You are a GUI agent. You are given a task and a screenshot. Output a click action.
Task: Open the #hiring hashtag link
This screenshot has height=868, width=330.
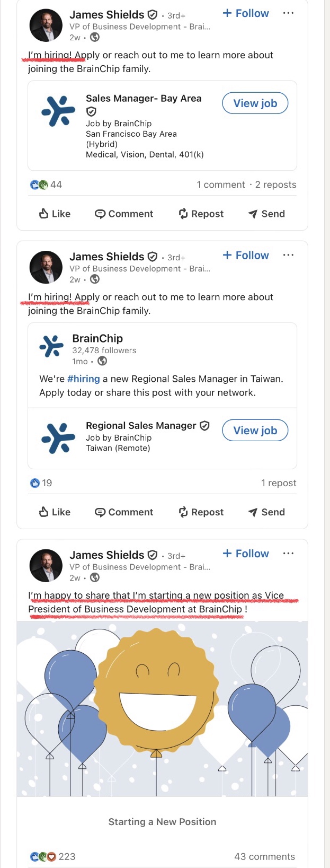click(84, 379)
